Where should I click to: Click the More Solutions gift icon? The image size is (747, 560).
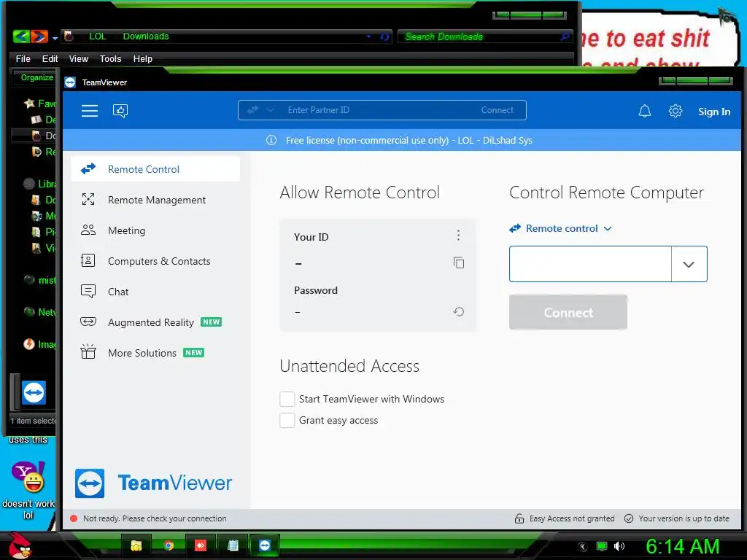click(88, 351)
